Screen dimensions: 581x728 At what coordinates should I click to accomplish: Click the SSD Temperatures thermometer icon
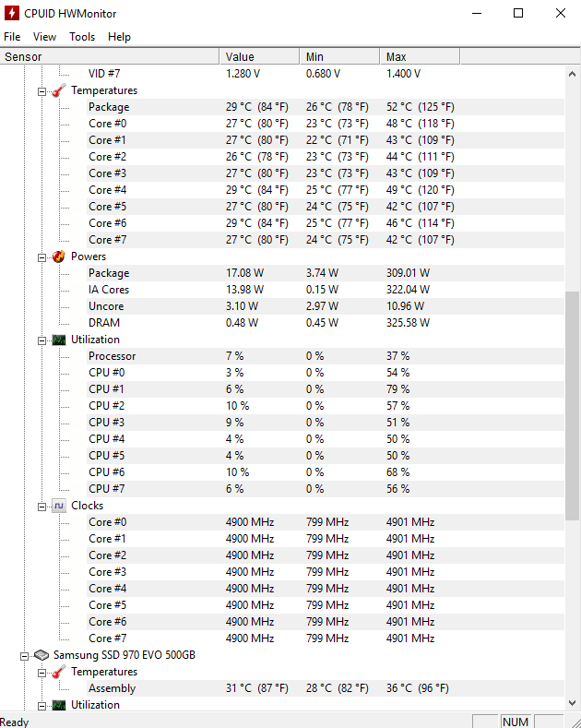[58, 672]
